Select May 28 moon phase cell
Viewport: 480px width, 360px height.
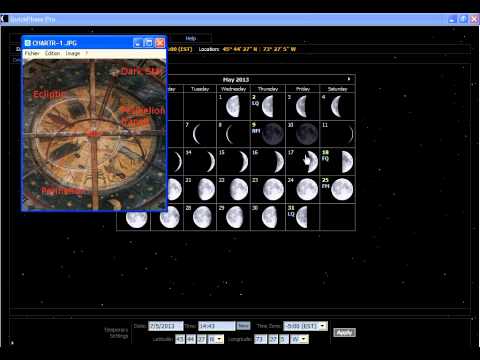pyautogui.click(x=200, y=217)
